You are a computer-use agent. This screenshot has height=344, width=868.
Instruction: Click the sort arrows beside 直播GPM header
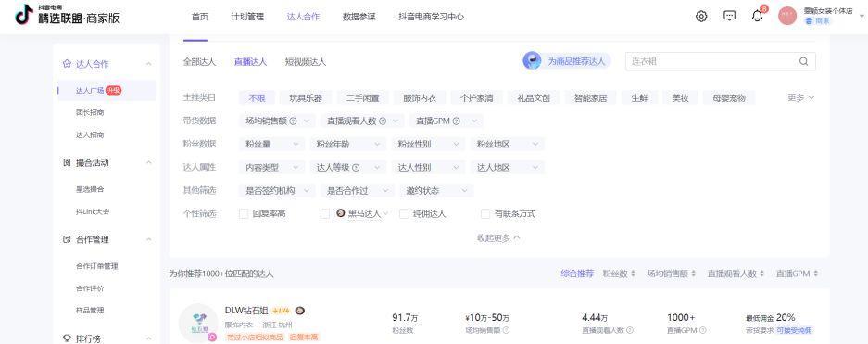[816, 274]
